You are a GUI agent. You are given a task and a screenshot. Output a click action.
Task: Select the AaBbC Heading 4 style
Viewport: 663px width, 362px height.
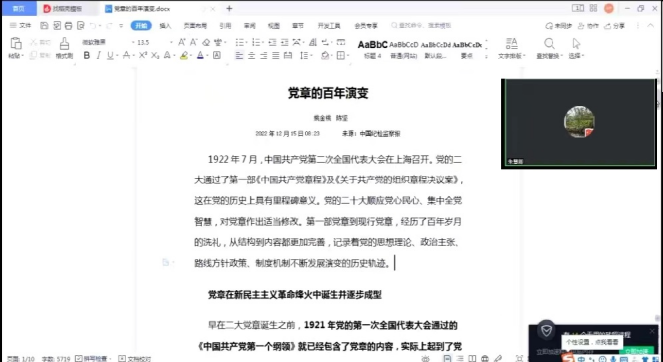[373, 48]
